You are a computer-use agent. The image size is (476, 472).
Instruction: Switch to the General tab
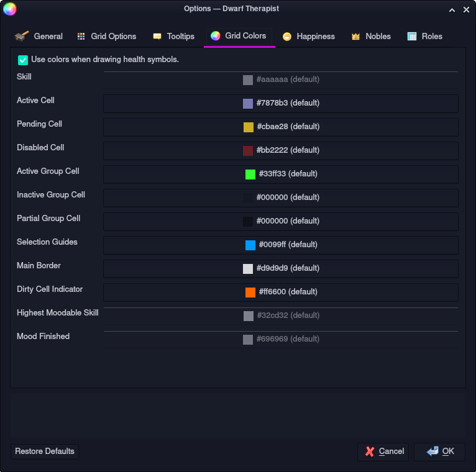pyautogui.click(x=39, y=37)
